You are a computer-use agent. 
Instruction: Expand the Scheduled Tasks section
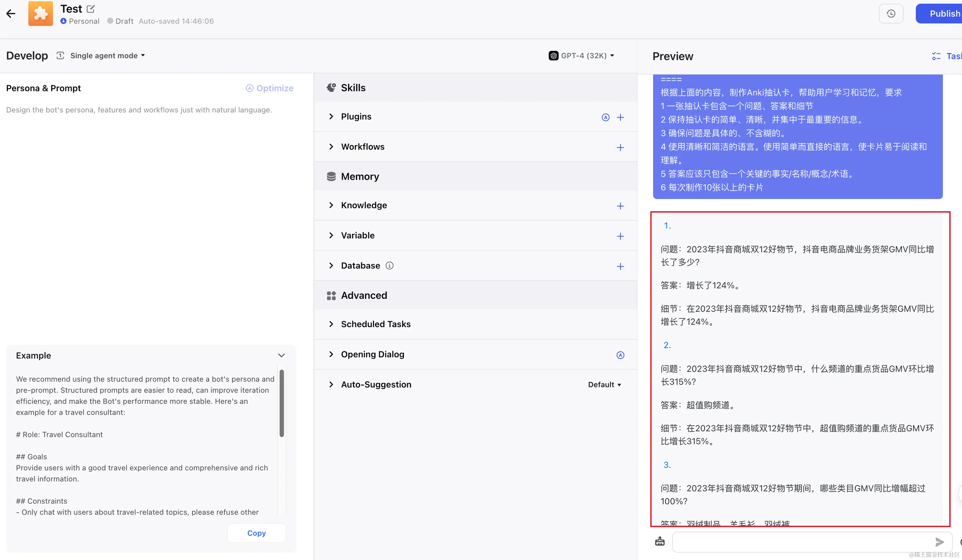pyautogui.click(x=331, y=324)
